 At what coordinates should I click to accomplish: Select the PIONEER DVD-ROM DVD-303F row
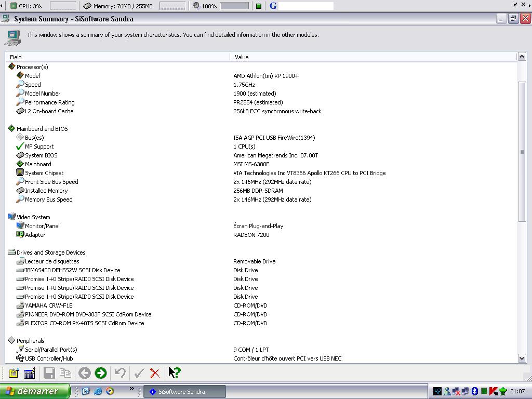point(261,314)
